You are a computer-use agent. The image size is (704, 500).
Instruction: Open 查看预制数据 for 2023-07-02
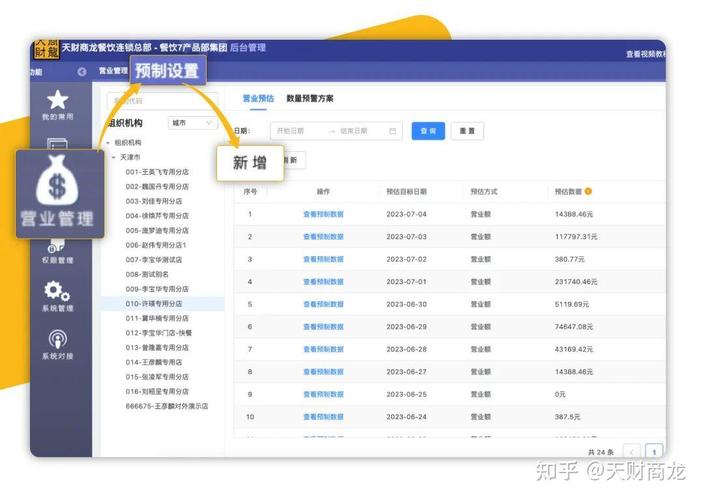323,259
